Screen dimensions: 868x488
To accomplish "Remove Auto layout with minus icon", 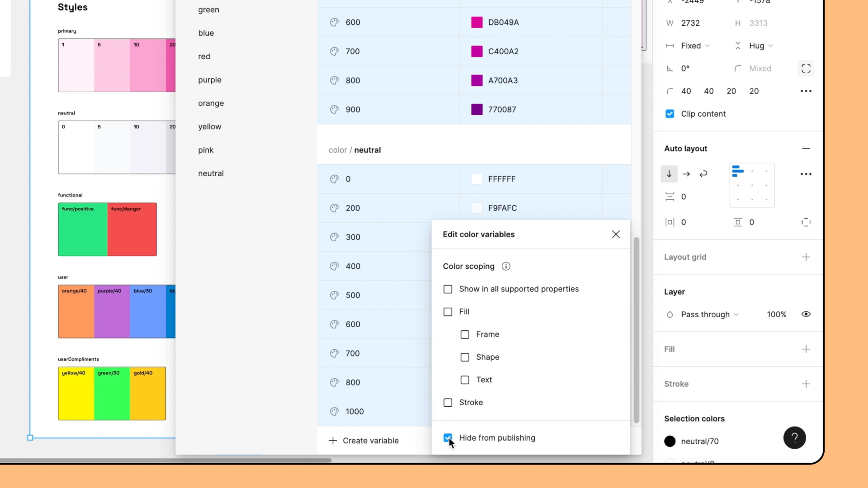I will (x=806, y=148).
